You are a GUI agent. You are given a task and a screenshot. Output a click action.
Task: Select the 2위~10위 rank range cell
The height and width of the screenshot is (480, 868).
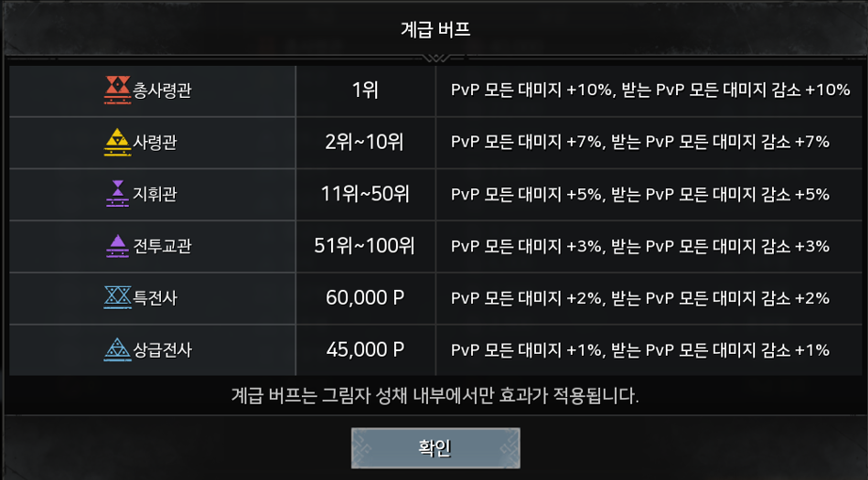coord(365,142)
